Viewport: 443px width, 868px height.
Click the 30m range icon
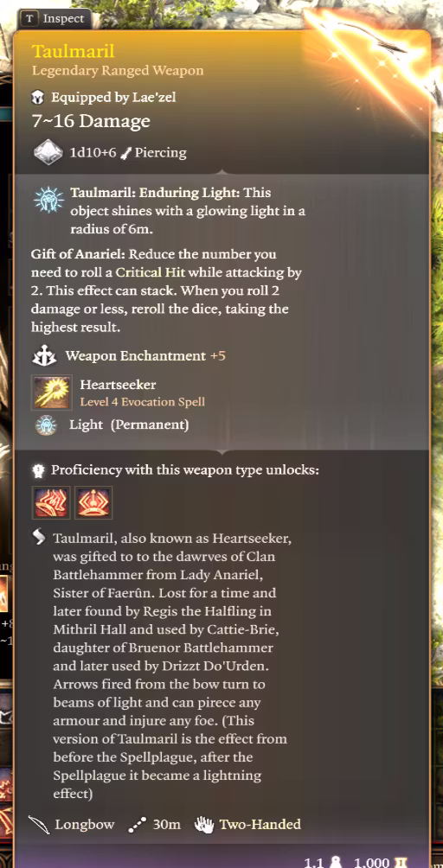[137, 825]
